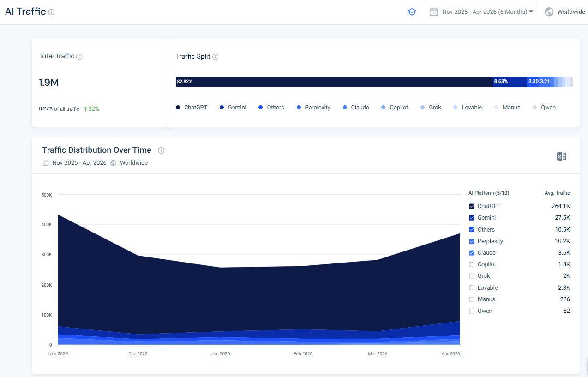Click the 27.5K Gemini average value

point(562,218)
